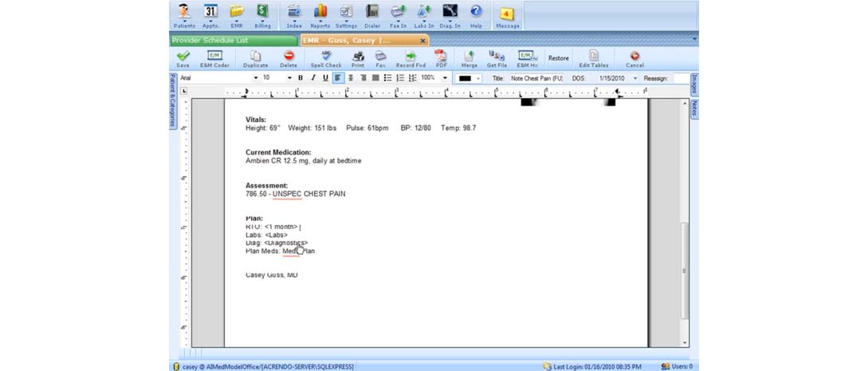This screenshot has width=868, height=371.
Task: Save the current EMR note
Action: click(x=183, y=58)
